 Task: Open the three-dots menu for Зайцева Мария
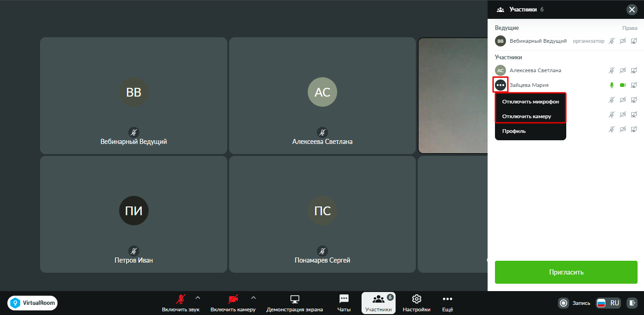pos(500,85)
